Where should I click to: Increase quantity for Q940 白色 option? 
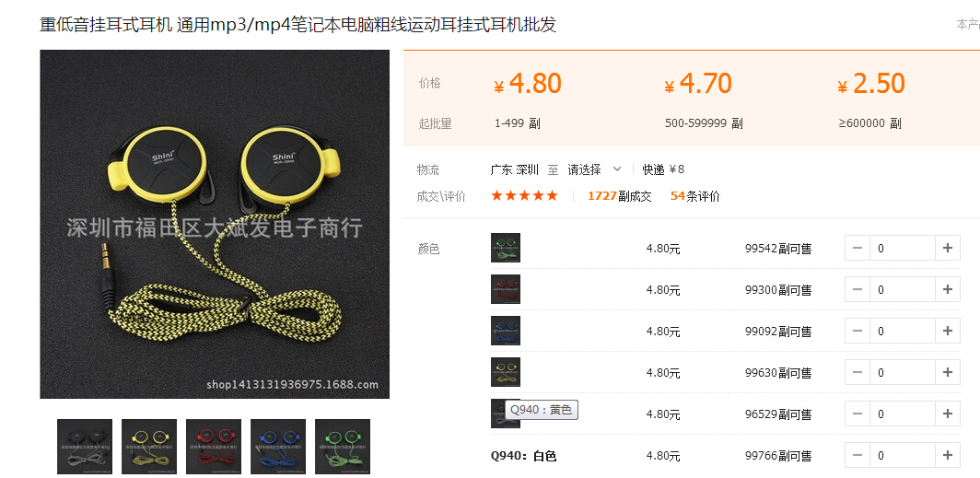[x=948, y=456]
